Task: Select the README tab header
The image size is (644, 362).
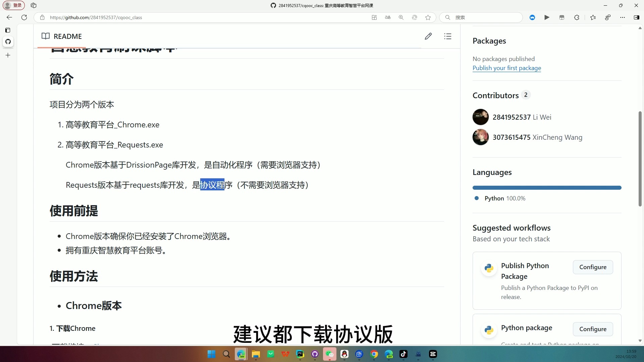Action: click(x=62, y=36)
